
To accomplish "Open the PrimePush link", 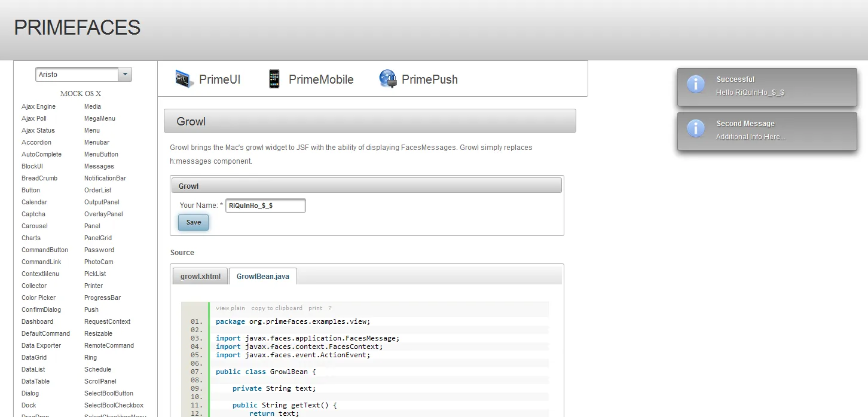I will [x=430, y=79].
